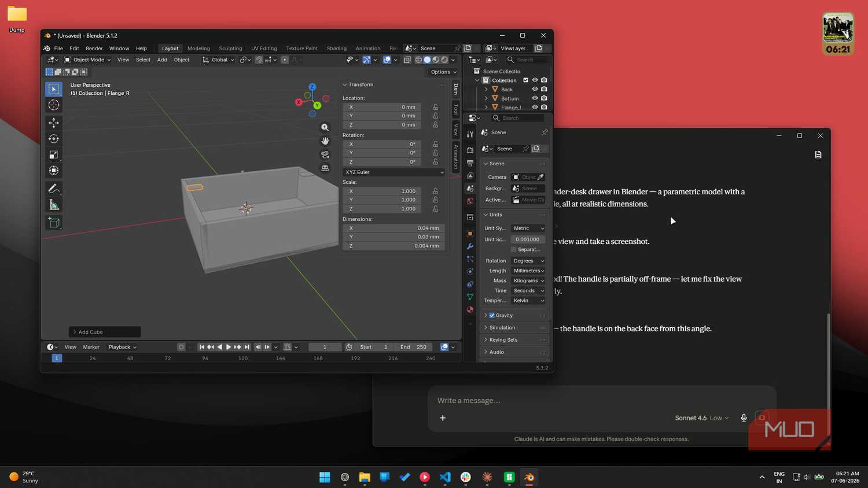The image size is (868, 488).
Task: Hide the Back object eye icon
Action: coord(535,90)
